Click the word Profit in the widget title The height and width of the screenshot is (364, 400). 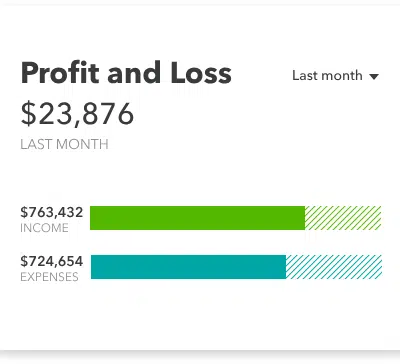(60, 73)
